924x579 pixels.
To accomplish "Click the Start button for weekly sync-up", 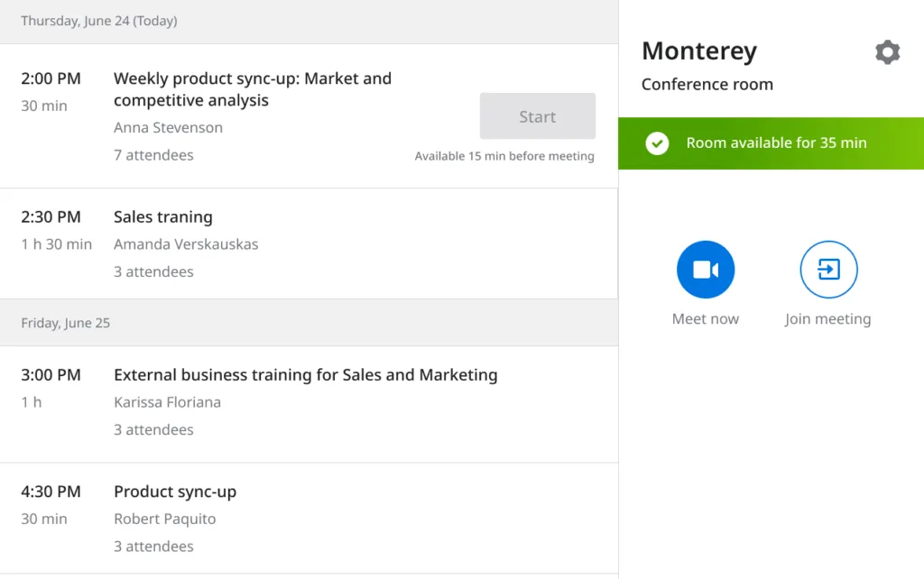I will point(538,116).
